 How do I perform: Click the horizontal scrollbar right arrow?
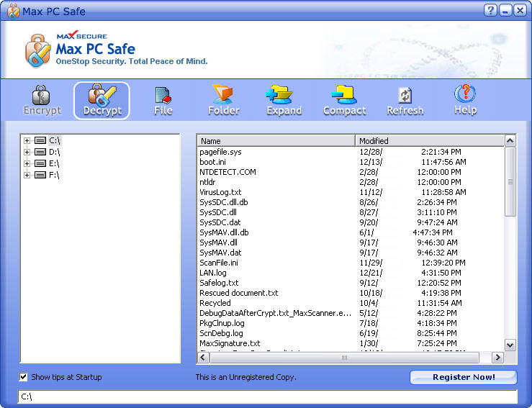point(497,358)
